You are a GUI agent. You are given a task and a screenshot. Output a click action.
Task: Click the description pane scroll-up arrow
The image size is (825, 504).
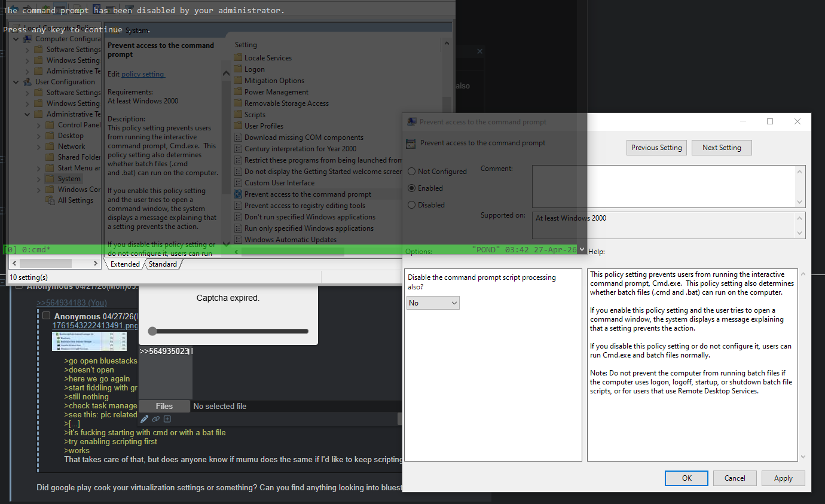point(226,74)
